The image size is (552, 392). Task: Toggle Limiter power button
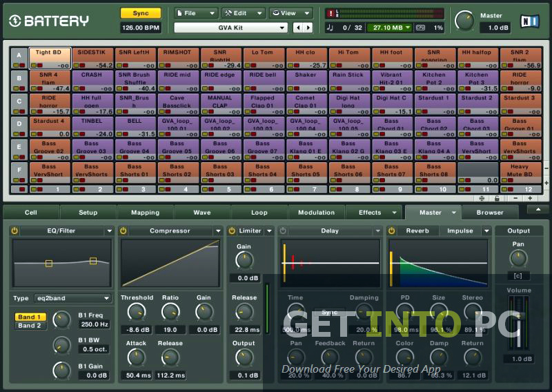pos(232,231)
